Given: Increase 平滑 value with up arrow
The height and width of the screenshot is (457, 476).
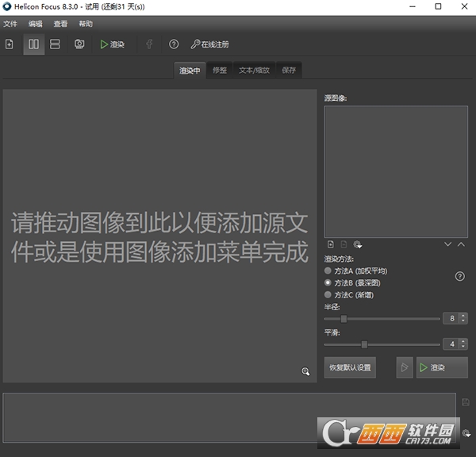Looking at the screenshot, I should pos(463,341).
